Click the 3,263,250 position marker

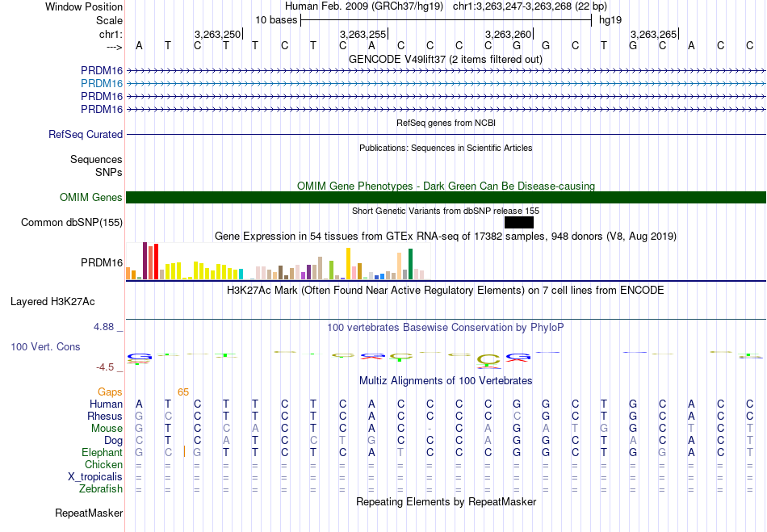[x=218, y=34]
